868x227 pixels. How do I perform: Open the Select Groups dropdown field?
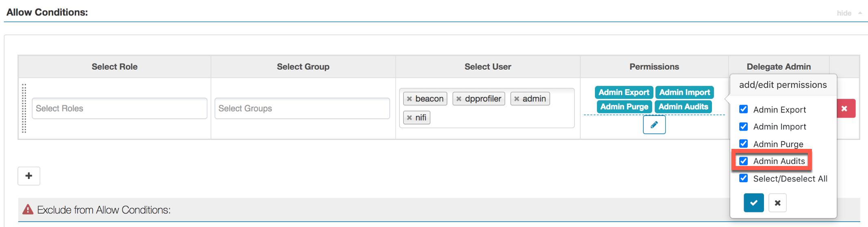click(x=302, y=109)
